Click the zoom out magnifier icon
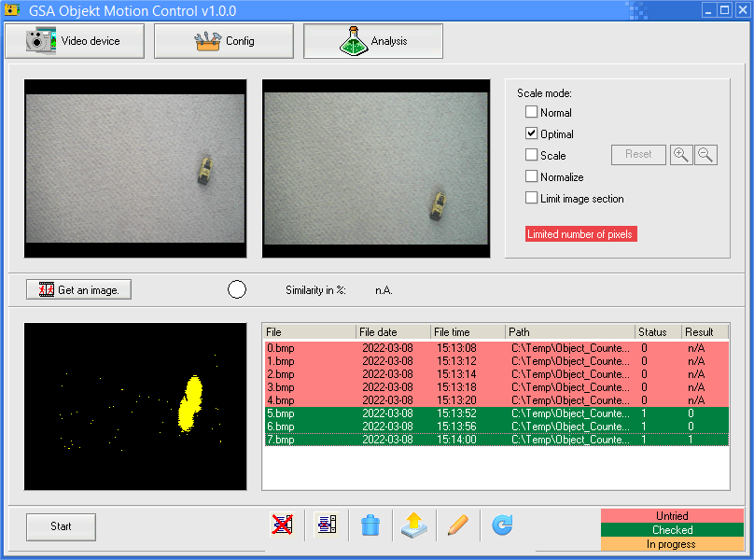The image size is (754, 560). tap(705, 154)
